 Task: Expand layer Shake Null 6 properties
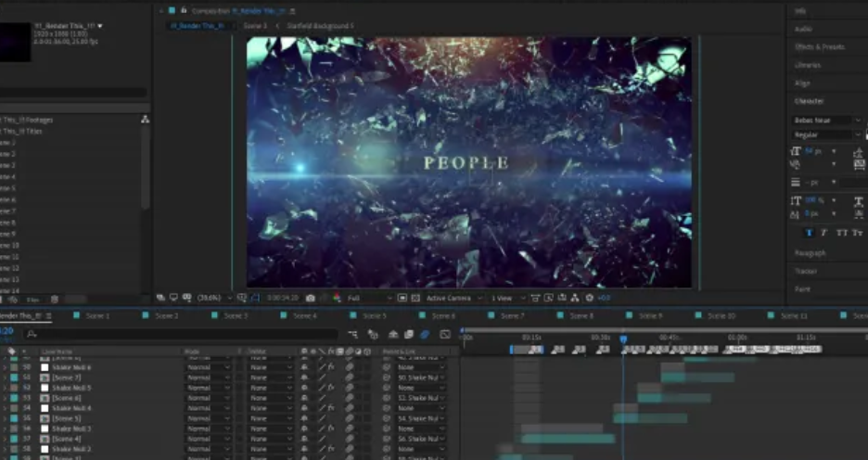coord(5,367)
